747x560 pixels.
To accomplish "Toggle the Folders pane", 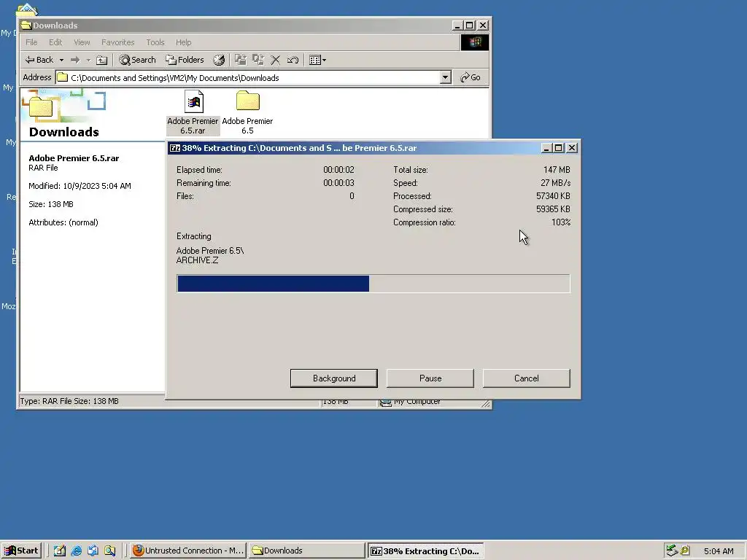I will pos(185,60).
